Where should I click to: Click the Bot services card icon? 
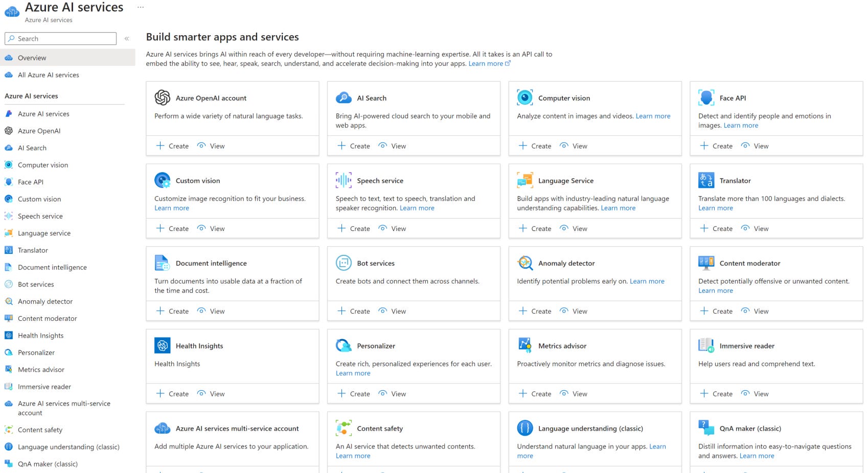pyautogui.click(x=344, y=263)
